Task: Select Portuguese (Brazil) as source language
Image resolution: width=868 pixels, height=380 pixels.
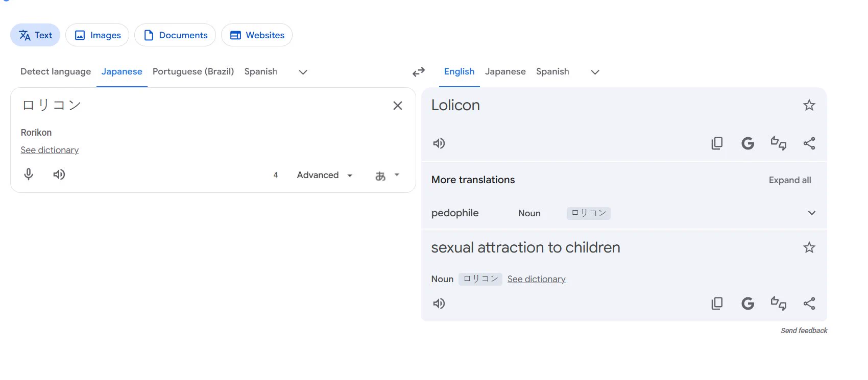Action: coord(193,71)
